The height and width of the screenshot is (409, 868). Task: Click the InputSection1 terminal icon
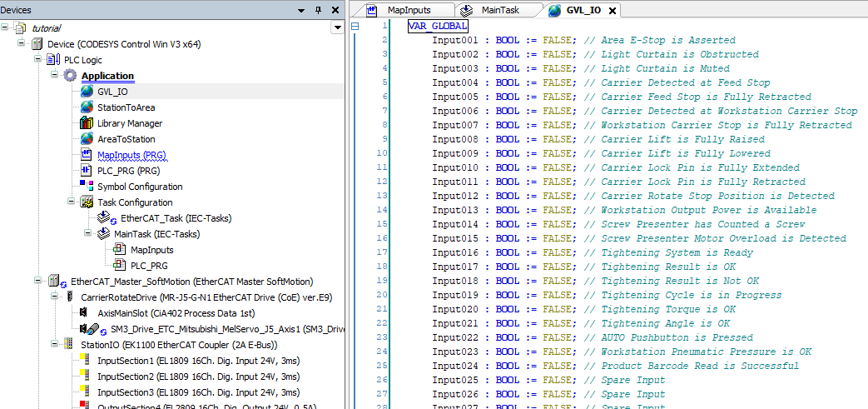[86, 361]
